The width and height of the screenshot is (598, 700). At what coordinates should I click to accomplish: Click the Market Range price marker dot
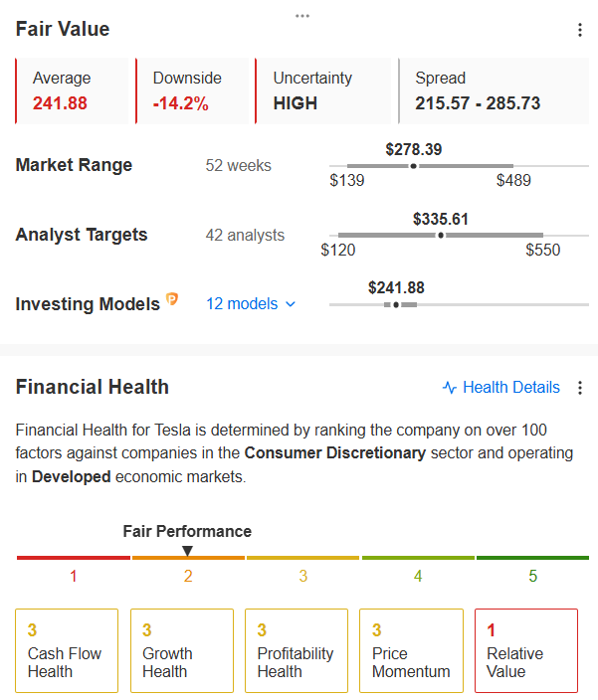(x=414, y=166)
